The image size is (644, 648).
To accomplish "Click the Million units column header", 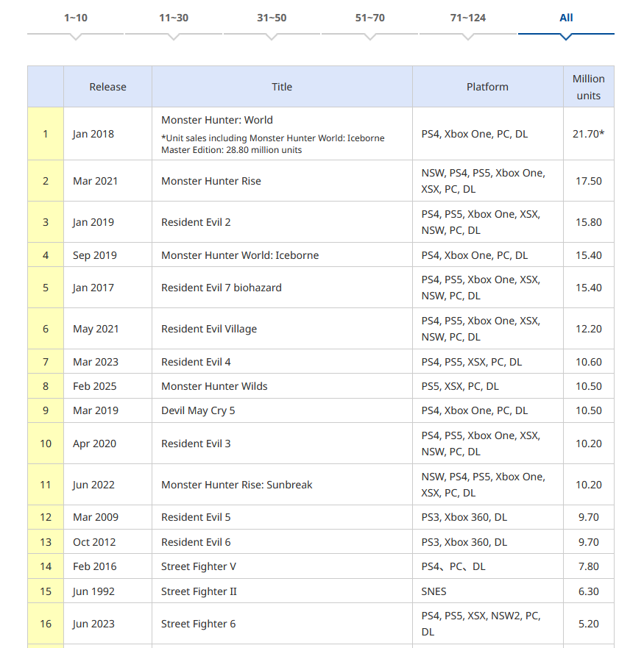I will pos(588,87).
